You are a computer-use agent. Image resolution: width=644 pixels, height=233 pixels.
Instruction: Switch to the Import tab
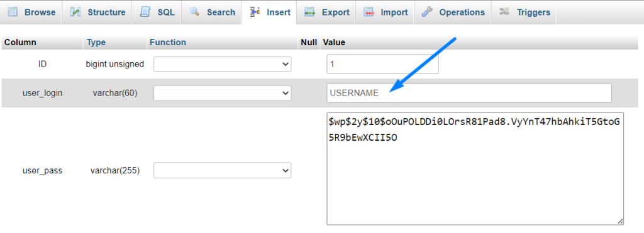coord(385,13)
